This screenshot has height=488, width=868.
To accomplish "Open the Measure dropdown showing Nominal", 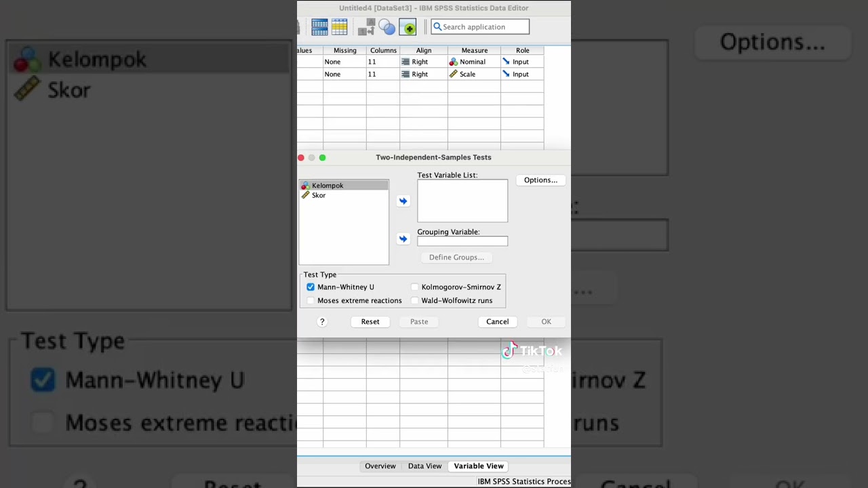I will [474, 62].
